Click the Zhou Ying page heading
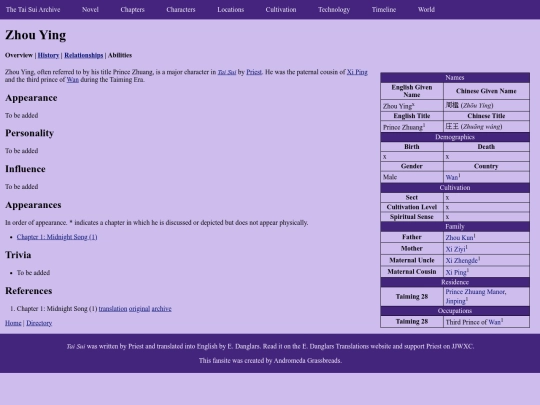540x405 pixels. (35, 35)
